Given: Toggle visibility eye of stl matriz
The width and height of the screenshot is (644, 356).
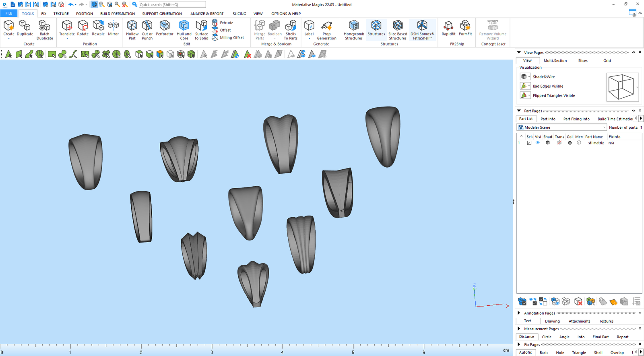Looking at the screenshot, I should coord(538,143).
